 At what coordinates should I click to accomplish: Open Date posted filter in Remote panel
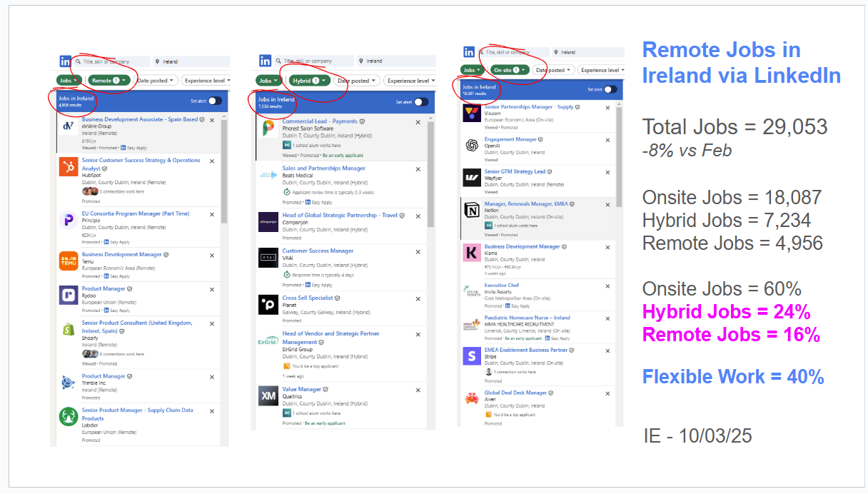[x=157, y=81]
